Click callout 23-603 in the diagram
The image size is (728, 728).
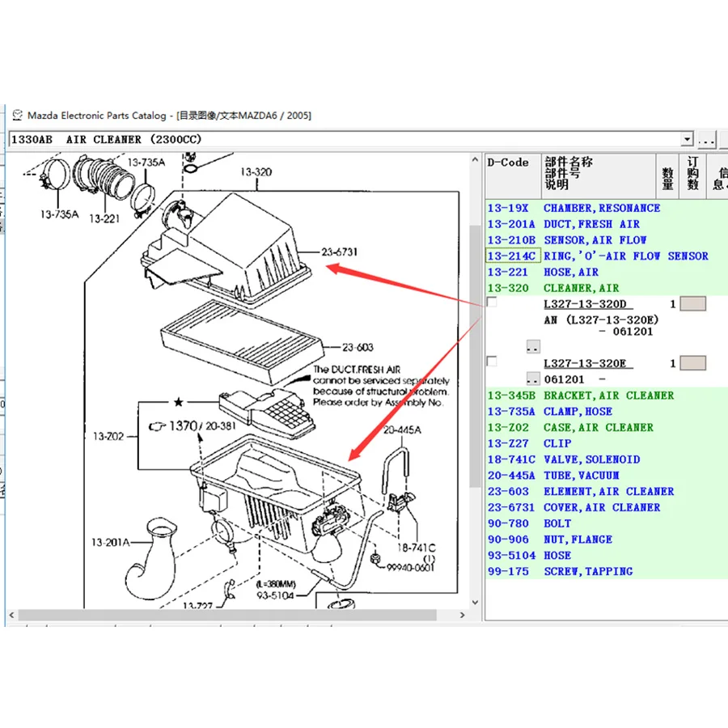click(x=358, y=347)
